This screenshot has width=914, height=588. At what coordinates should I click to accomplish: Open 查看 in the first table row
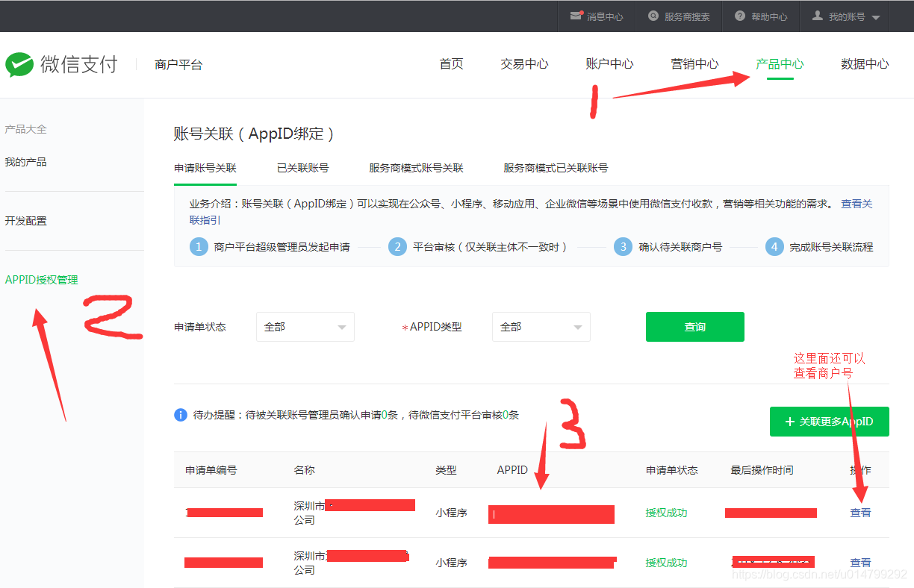click(x=860, y=513)
